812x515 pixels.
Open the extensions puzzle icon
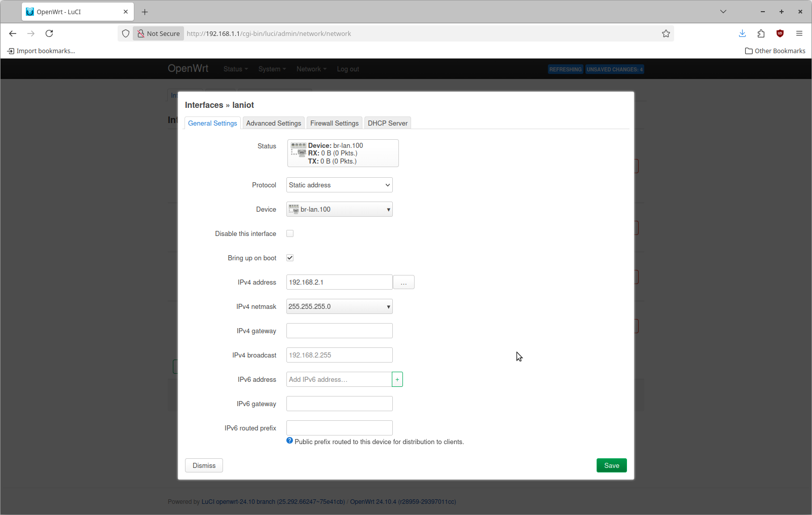click(x=761, y=33)
